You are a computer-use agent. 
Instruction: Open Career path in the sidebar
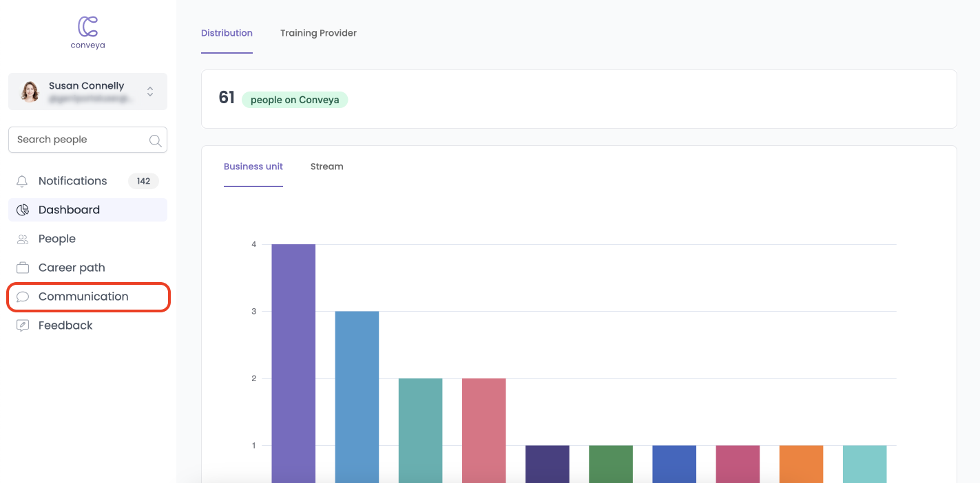pos(87,268)
